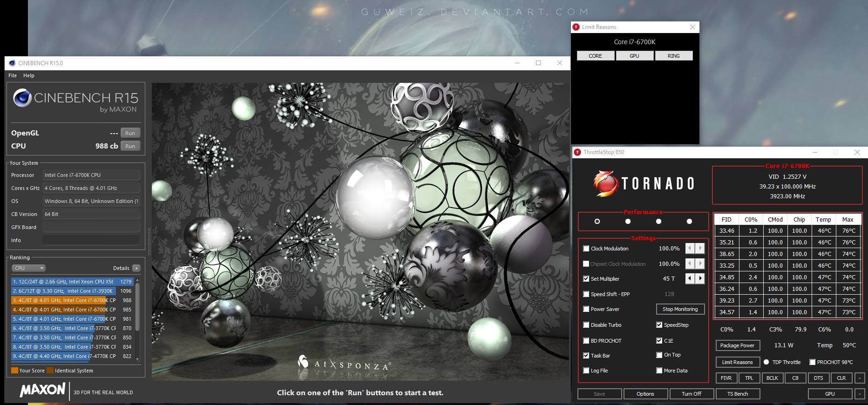The image size is (868, 405).
Task: Click the GPU button in ThrottleStop
Action: point(830,394)
